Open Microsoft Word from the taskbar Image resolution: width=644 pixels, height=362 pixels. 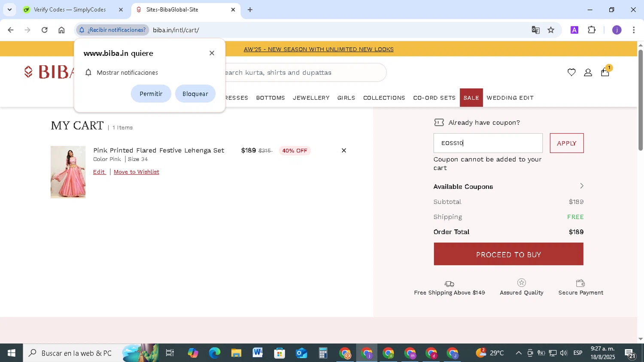point(258,353)
